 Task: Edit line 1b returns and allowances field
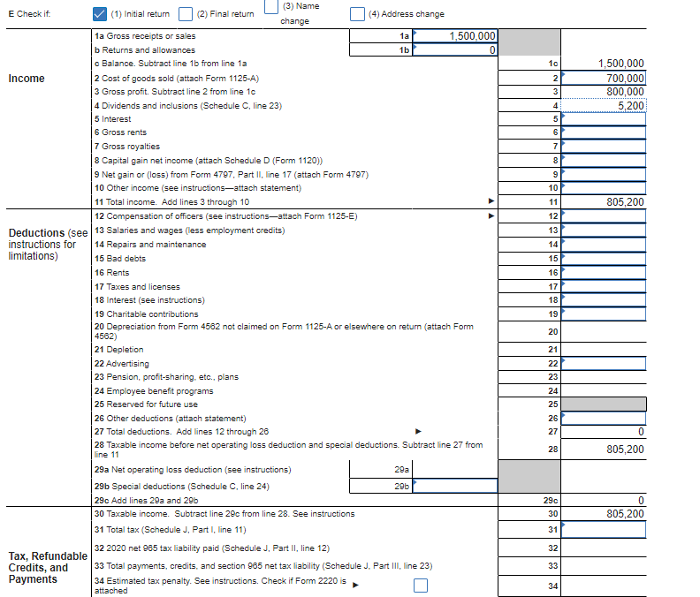[455, 49]
